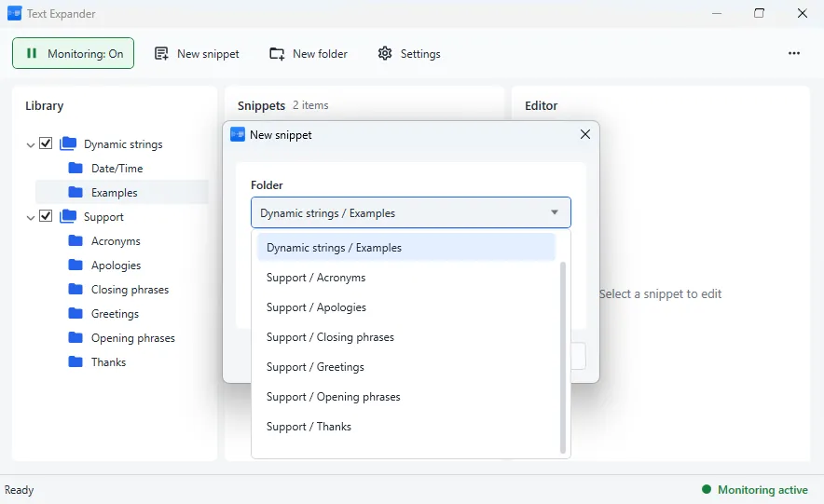824x504 pixels.
Task: Click the Monitoring active status indicator
Action: pos(755,490)
